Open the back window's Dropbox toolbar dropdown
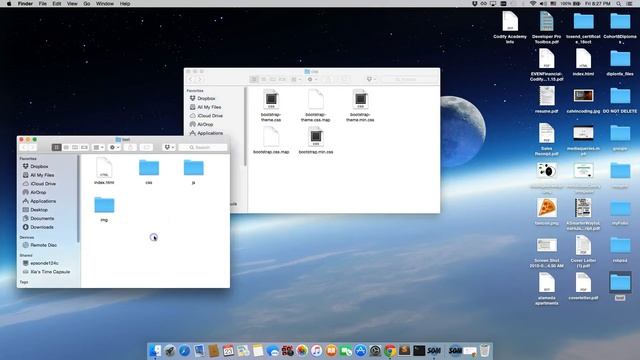The image size is (640, 360). 371,79
